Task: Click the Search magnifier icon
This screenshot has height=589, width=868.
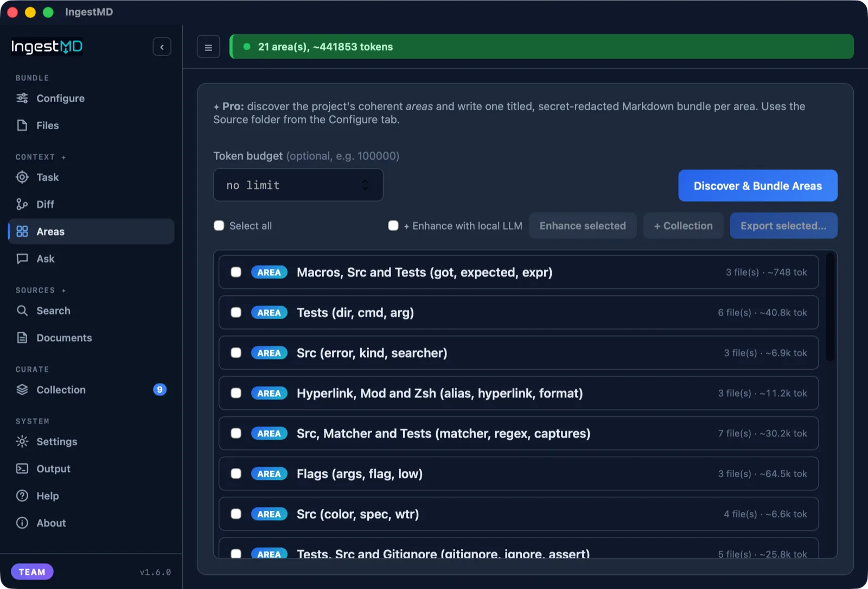Action: (22, 311)
